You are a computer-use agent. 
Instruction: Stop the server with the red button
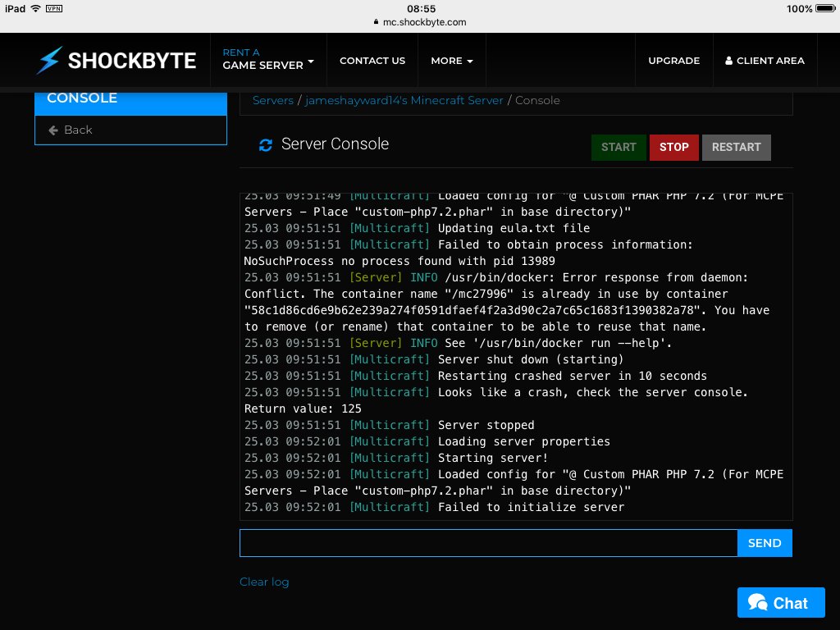pyautogui.click(x=674, y=148)
